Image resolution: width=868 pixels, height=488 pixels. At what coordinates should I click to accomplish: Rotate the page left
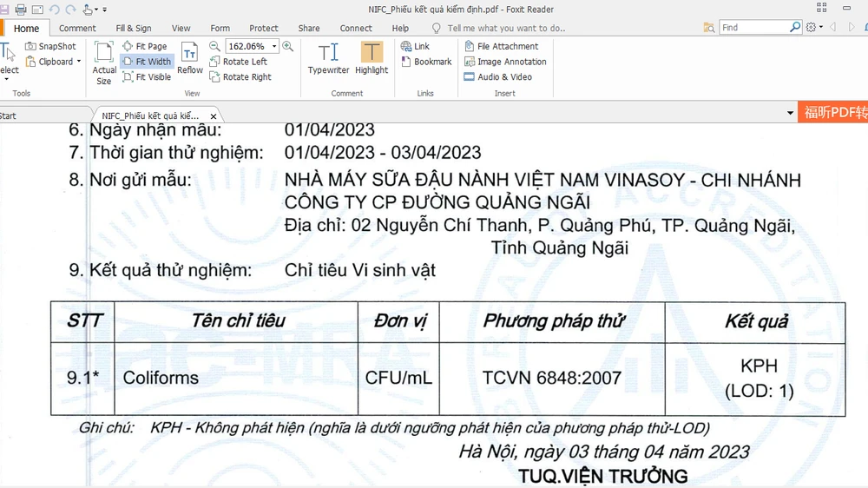239,62
